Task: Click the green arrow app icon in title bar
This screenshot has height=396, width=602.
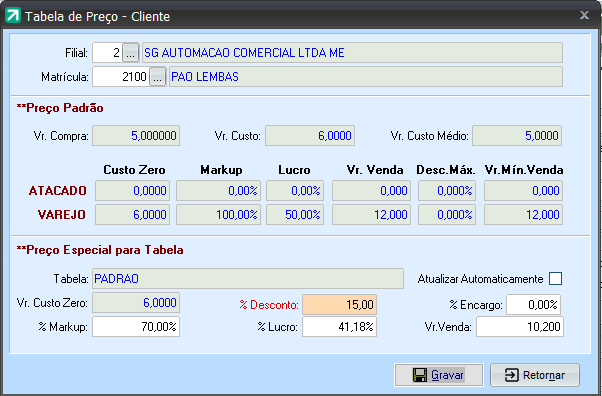Action: pos(13,16)
